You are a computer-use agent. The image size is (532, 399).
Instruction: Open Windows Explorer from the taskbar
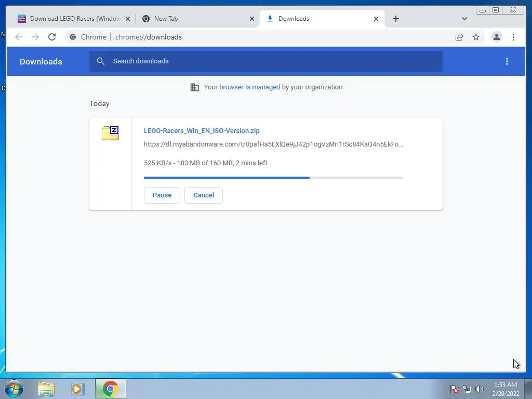click(x=46, y=389)
